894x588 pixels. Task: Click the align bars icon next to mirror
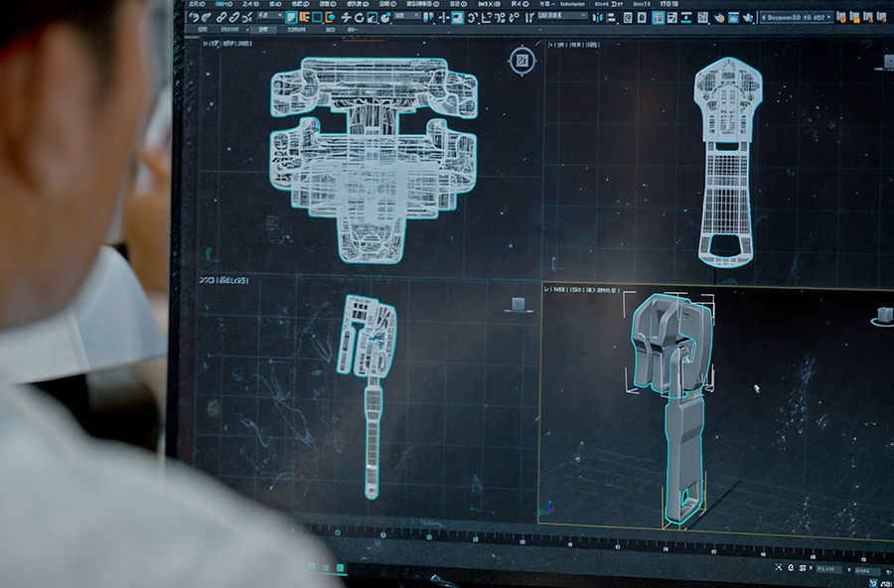click(611, 18)
